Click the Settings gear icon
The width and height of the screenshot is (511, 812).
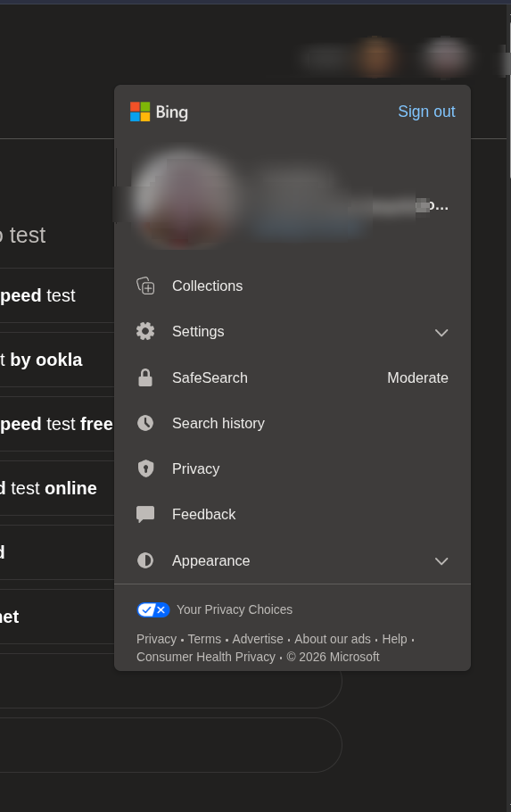[x=145, y=331]
